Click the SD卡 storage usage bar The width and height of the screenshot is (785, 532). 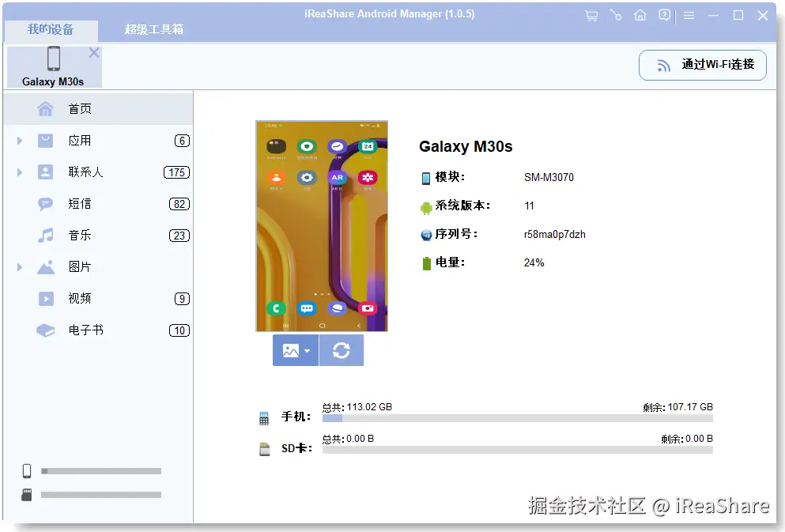(x=518, y=450)
